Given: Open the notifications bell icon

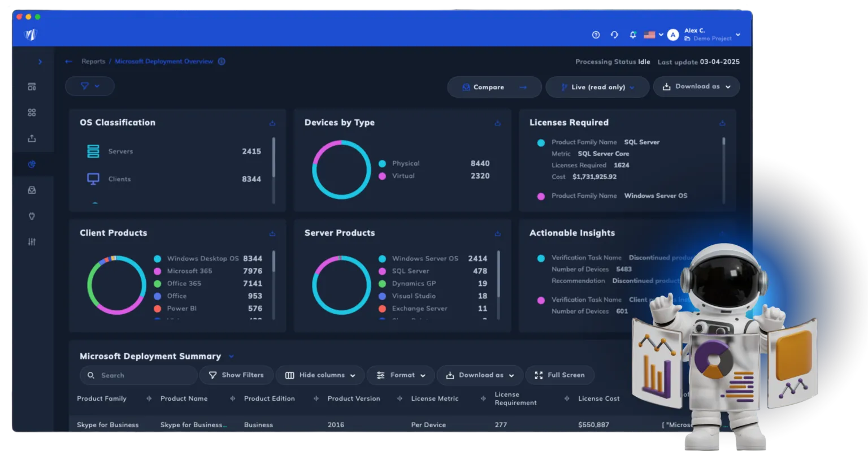Looking at the screenshot, I should coord(632,35).
